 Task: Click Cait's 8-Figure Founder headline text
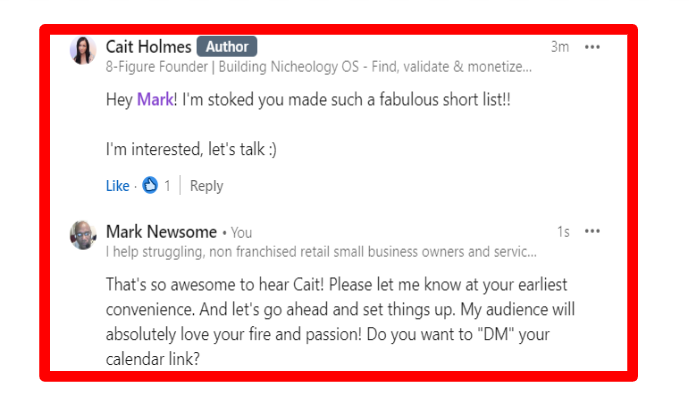318,67
